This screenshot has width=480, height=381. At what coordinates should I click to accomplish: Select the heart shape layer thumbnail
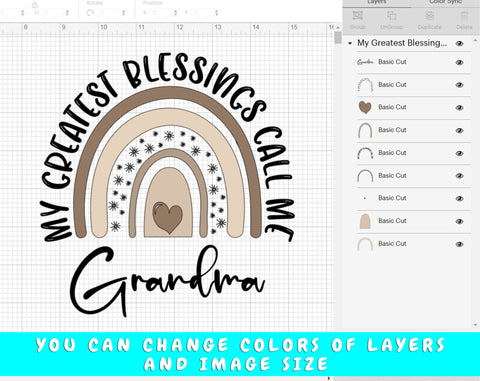coord(365,107)
